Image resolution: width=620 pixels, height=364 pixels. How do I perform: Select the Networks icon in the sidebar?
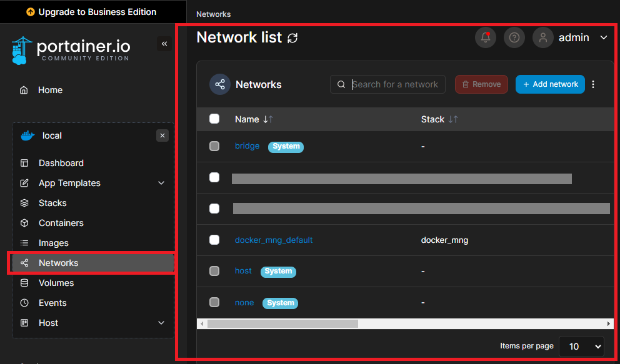click(24, 263)
